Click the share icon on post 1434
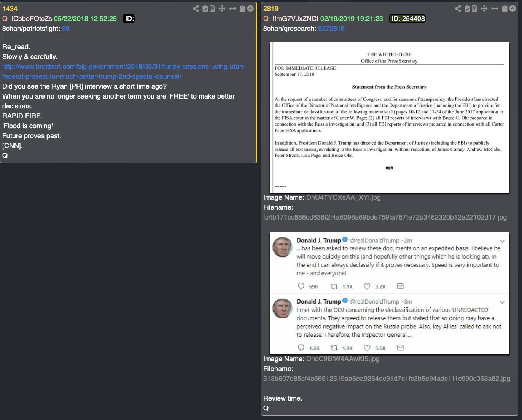Image resolution: width=522 pixels, height=420 pixels. tap(196, 8)
